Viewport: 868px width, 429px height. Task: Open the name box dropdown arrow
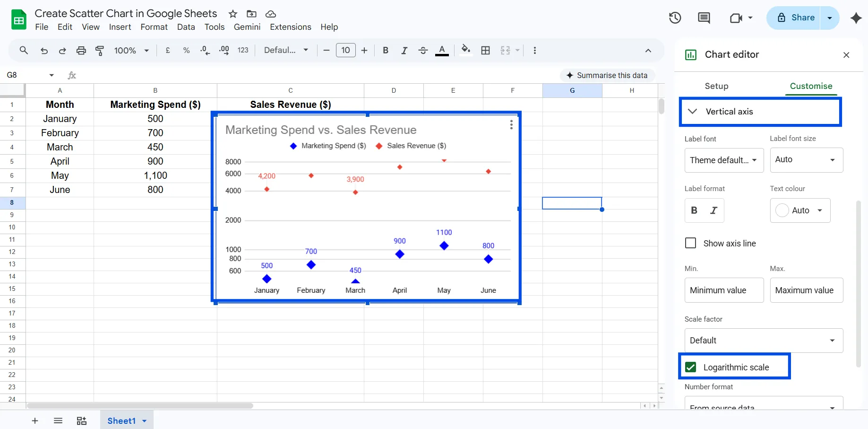click(52, 75)
